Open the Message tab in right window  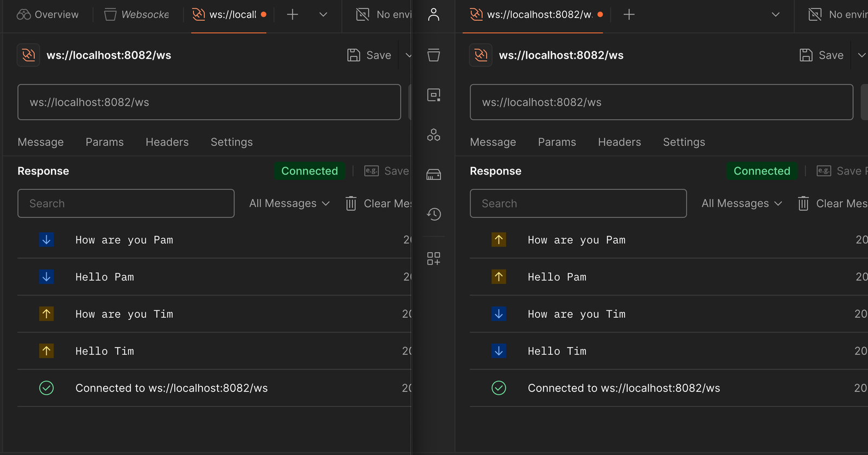(x=493, y=142)
